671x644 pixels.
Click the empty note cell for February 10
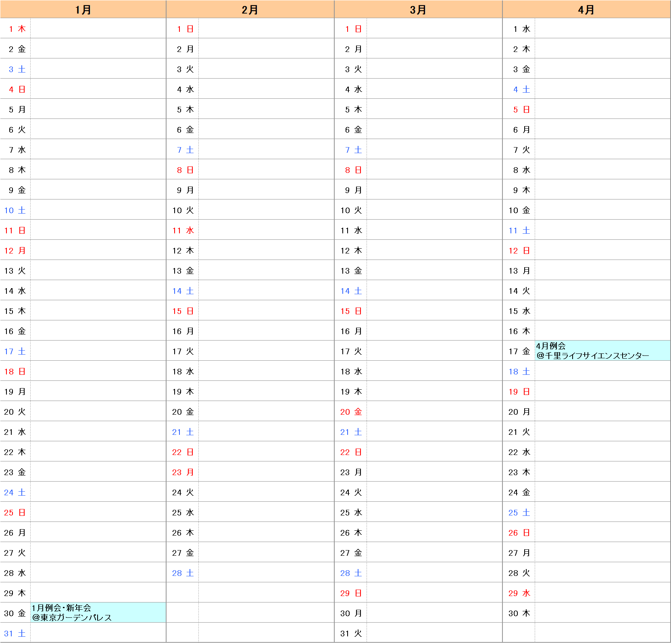pyautogui.click(x=266, y=210)
